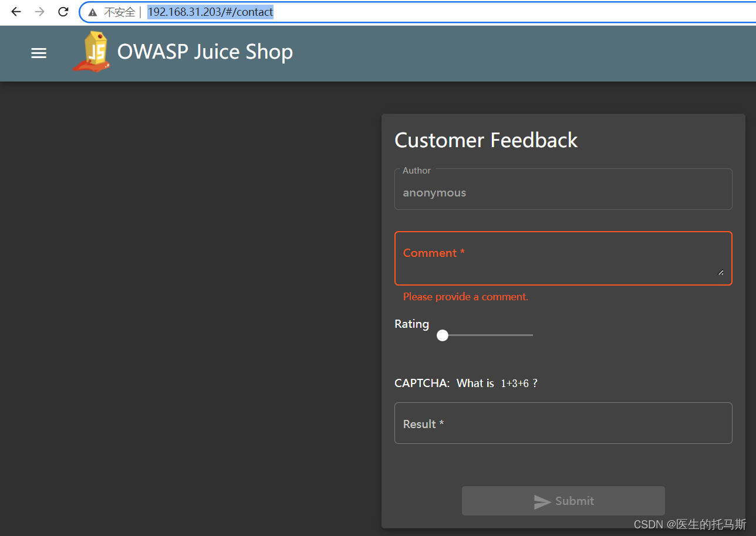Select the address bar URL 192.168.31.203/#/contact
Screen dimensions: 756x536
coord(210,12)
